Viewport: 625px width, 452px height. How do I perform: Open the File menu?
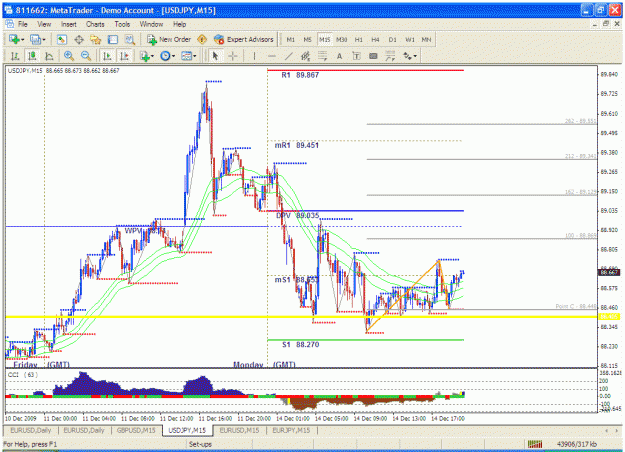(23, 24)
